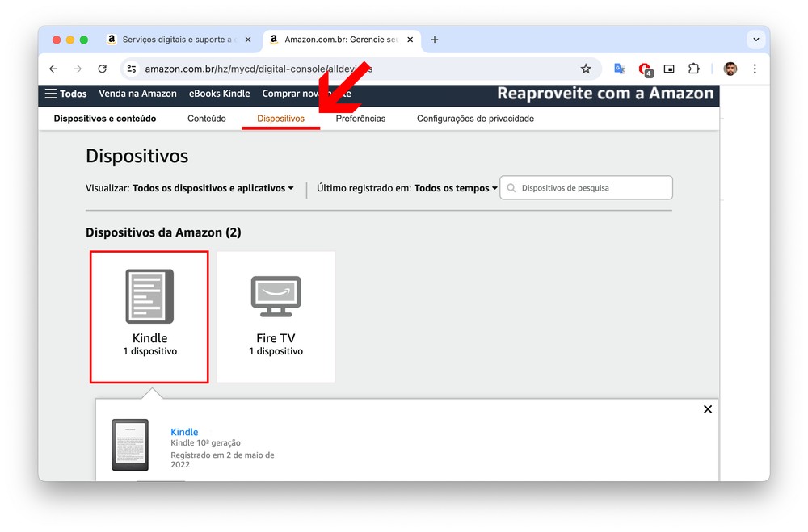The width and height of the screenshot is (808, 532).
Task: Open the picture-in-picture extension icon
Action: coord(669,69)
